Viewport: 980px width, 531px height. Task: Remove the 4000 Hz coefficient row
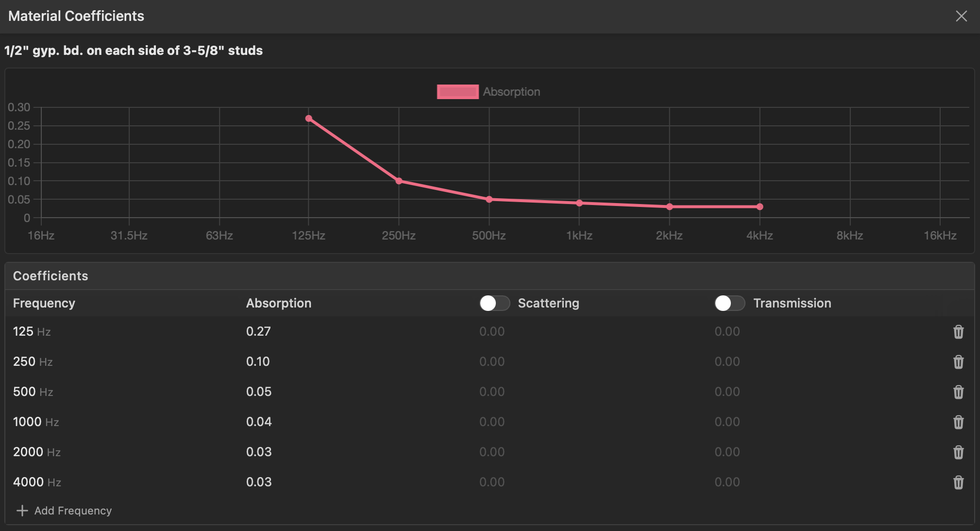pos(958,482)
